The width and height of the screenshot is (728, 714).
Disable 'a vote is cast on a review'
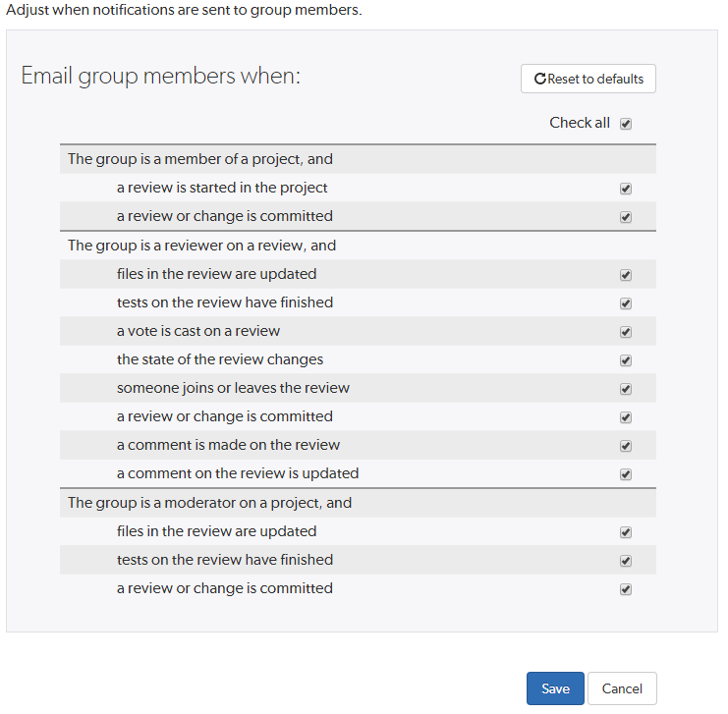pos(626,332)
